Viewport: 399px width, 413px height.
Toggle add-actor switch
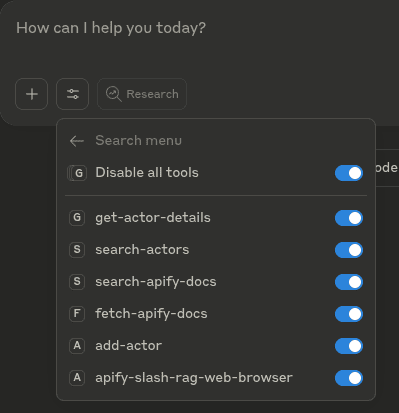coord(349,346)
